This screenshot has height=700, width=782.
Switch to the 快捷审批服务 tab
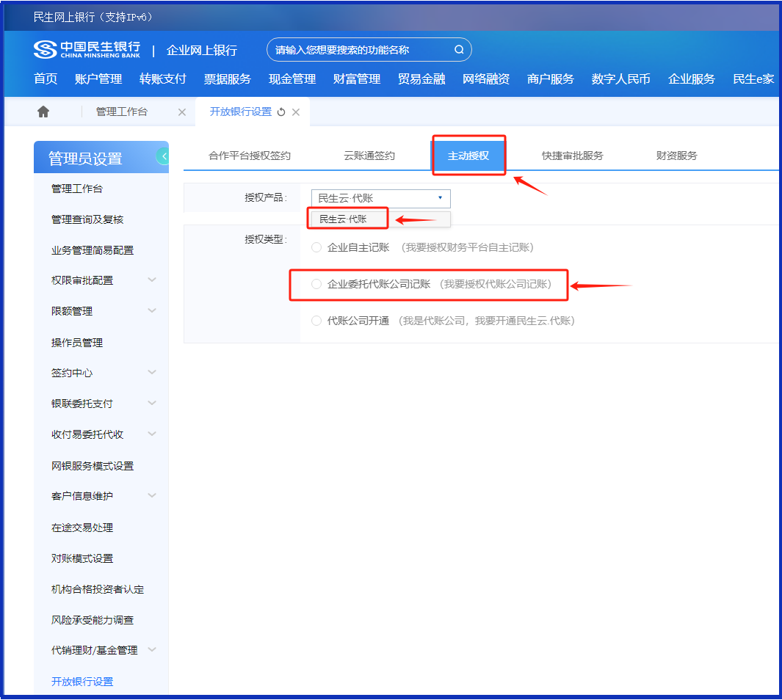573,156
